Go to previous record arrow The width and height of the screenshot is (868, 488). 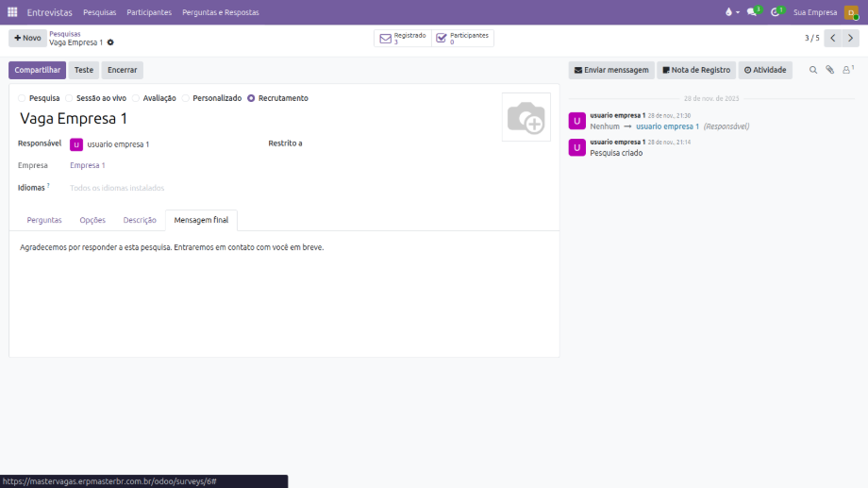[x=832, y=38]
